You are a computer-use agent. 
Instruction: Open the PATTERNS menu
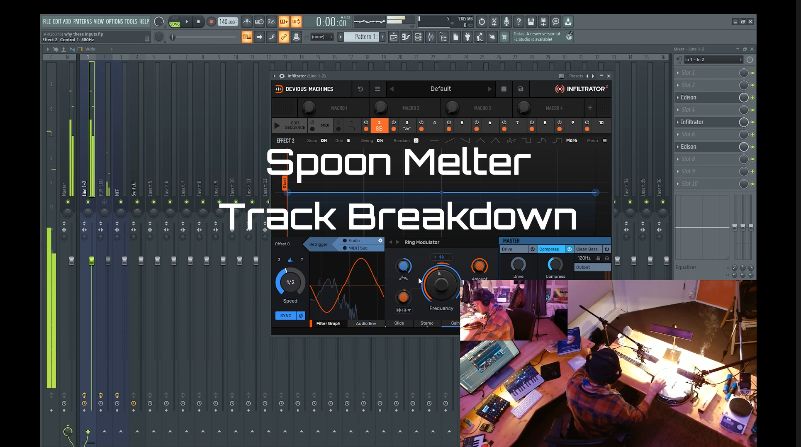pos(82,21)
